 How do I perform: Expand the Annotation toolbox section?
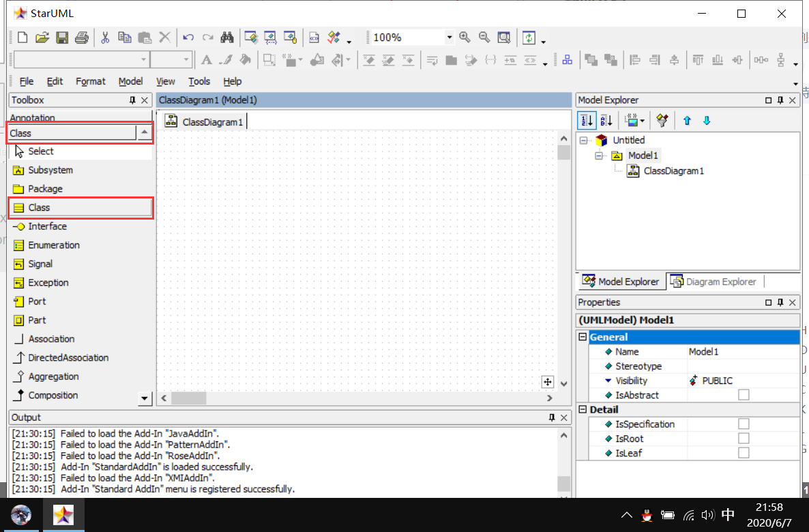pyautogui.click(x=80, y=117)
